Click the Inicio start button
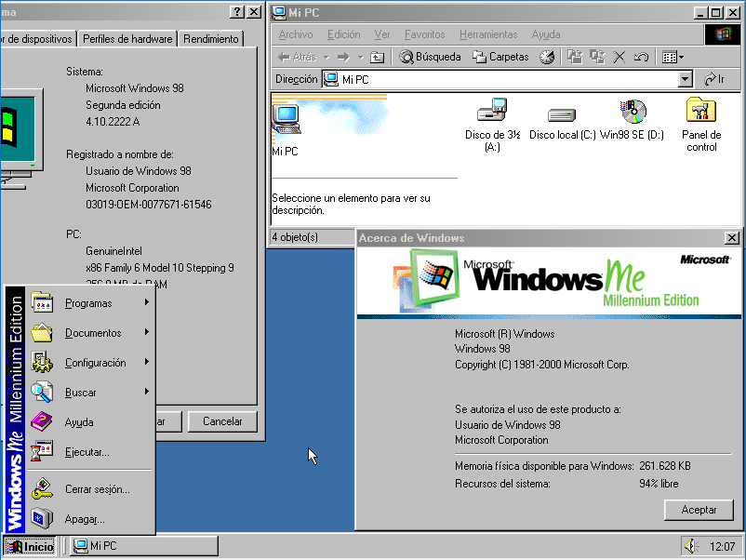746x560 pixels. tap(30, 546)
